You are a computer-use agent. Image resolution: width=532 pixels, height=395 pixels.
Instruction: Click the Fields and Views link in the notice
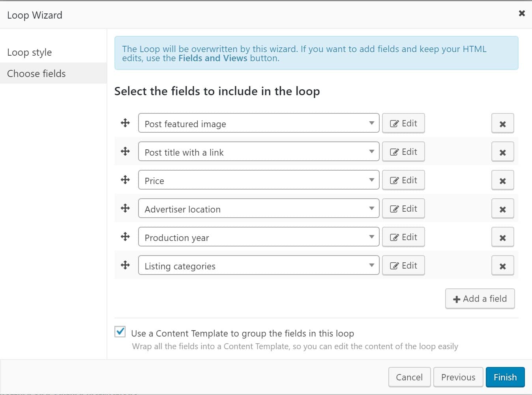[212, 58]
